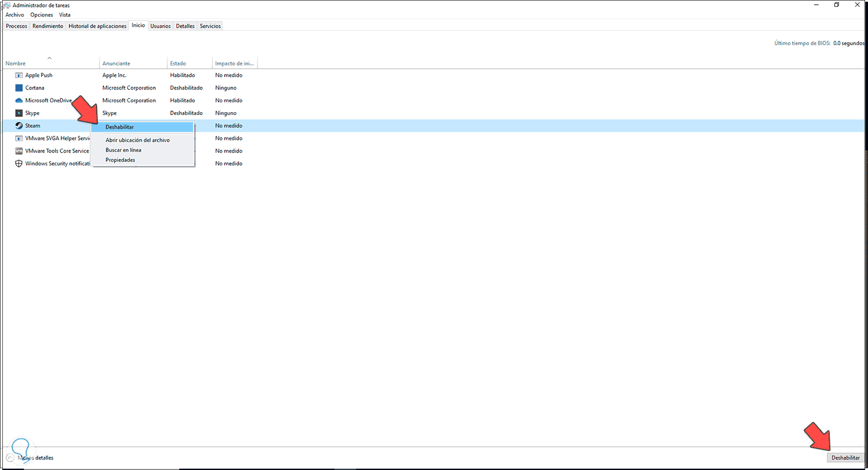Switch to the Rendimiento tab
The height and width of the screenshot is (470, 868).
pos(48,26)
